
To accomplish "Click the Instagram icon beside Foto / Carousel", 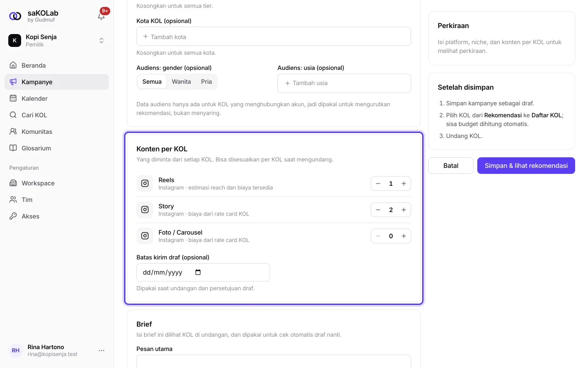I will point(145,236).
